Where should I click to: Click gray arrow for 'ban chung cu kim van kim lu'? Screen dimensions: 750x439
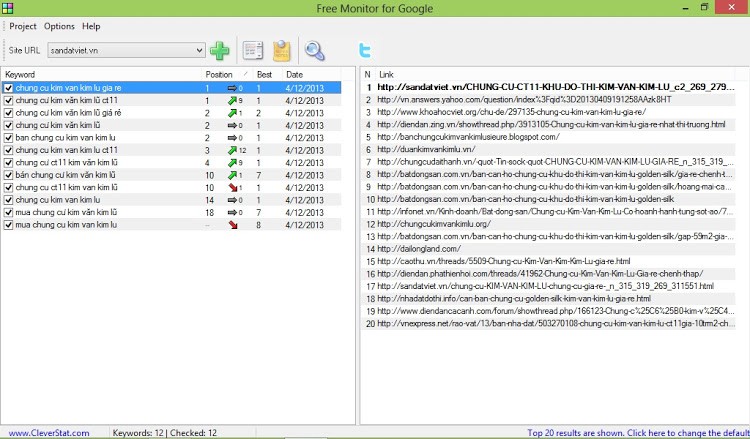[x=232, y=138]
